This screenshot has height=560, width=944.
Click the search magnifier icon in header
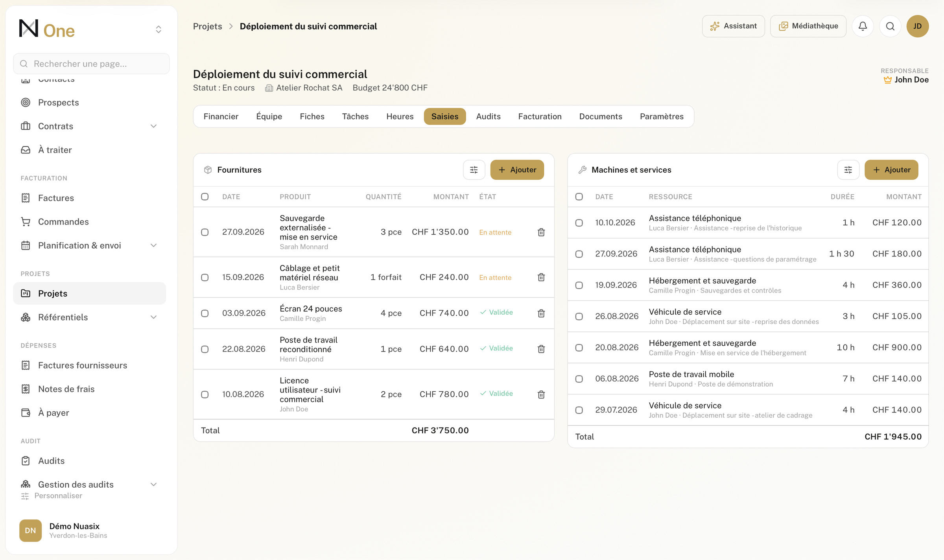pos(890,26)
